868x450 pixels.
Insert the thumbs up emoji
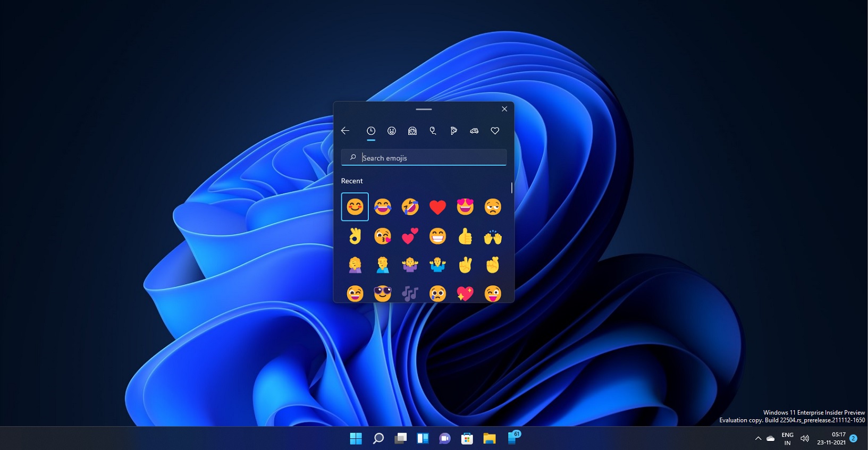(x=465, y=236)
